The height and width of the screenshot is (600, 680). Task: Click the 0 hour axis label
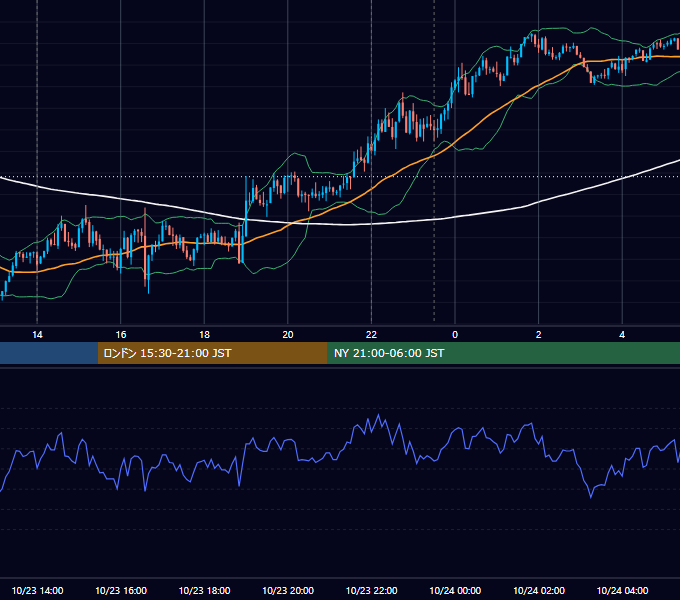point(455,335)
